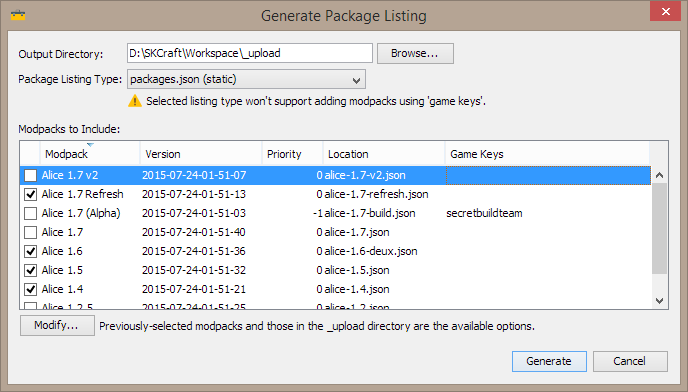Select the Alice 1.4 modpack name
The height and width of the screenshot is (392, 688).
(62, 289)
